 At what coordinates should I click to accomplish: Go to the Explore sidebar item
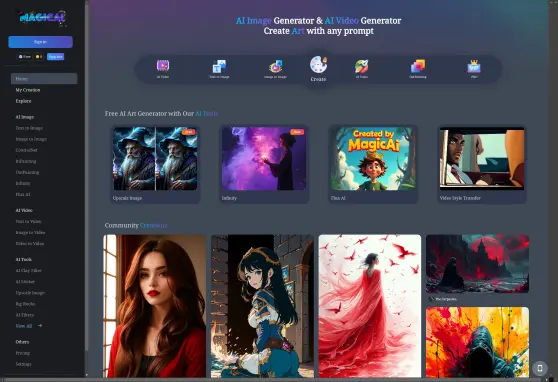tap(23, 101)
